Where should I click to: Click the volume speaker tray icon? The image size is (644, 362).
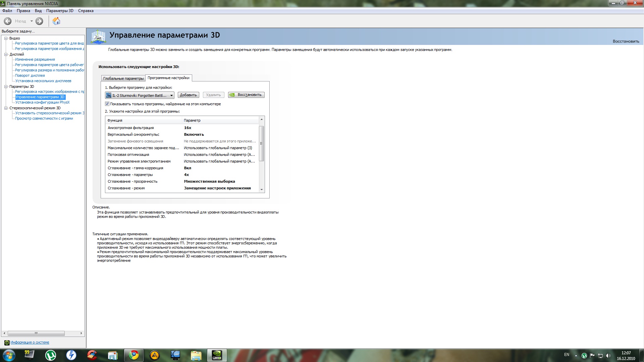coord(608,356)
